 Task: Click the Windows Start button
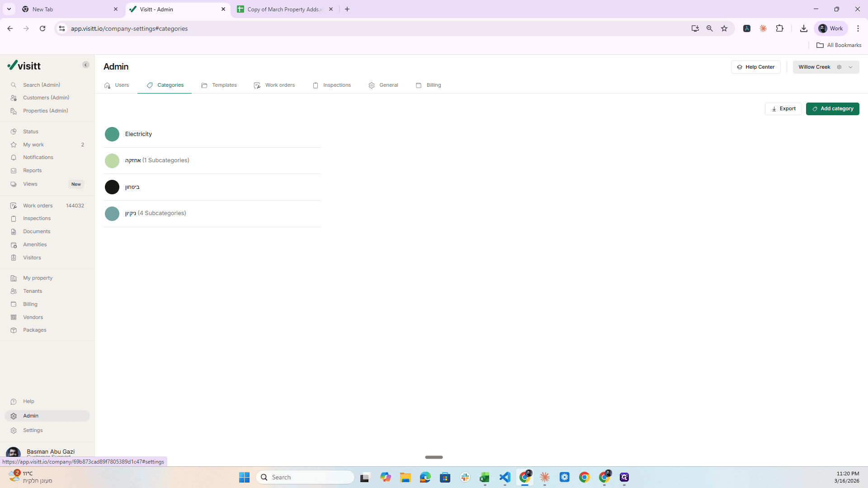click(244, 477)
